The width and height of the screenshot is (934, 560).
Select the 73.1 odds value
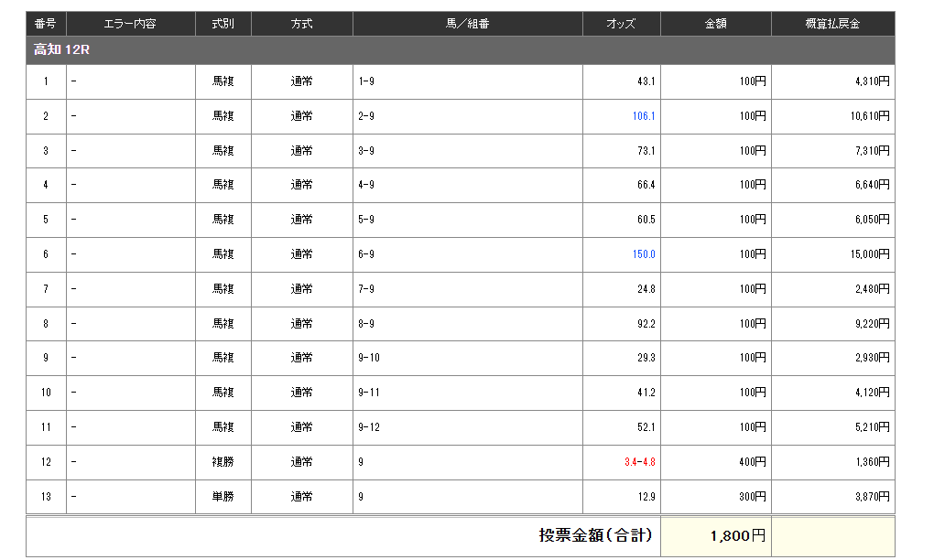tap(646, 151)
